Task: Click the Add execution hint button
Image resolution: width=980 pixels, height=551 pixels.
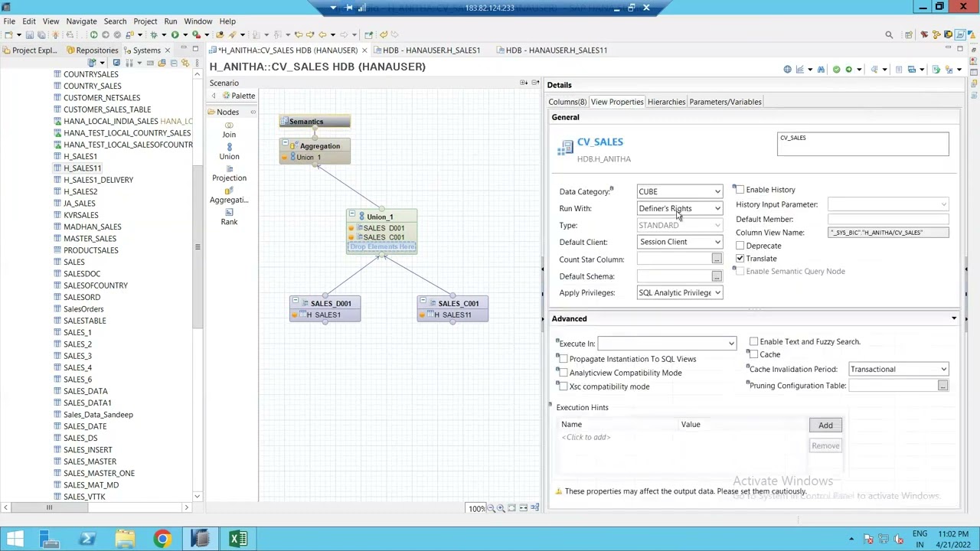Action: [x=825, y=425]
